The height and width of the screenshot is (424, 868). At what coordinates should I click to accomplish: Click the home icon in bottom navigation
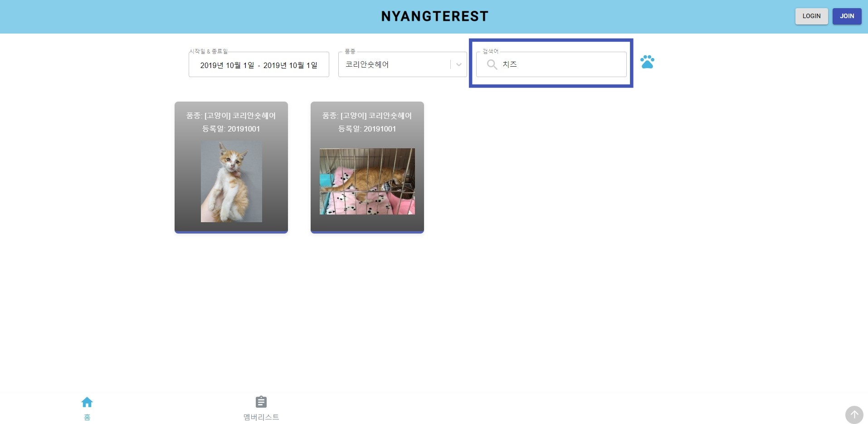click(87, 402)
